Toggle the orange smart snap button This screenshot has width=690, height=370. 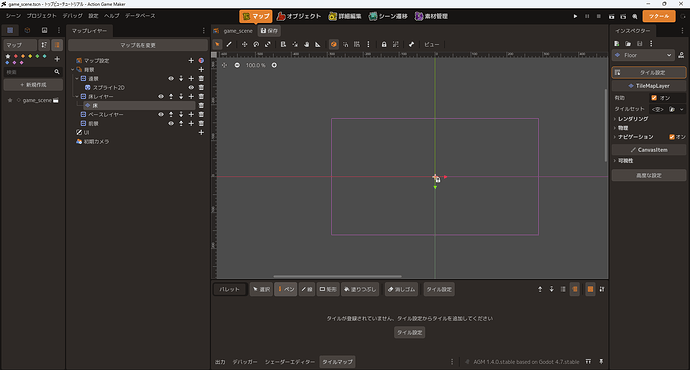coord(334,44)
